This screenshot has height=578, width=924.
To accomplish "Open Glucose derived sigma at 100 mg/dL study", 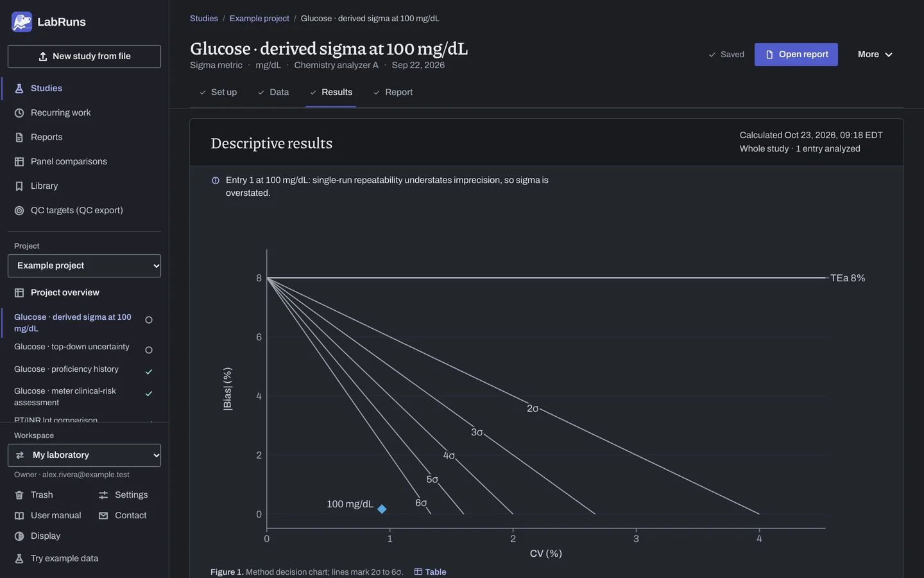I will pos(84,323).
